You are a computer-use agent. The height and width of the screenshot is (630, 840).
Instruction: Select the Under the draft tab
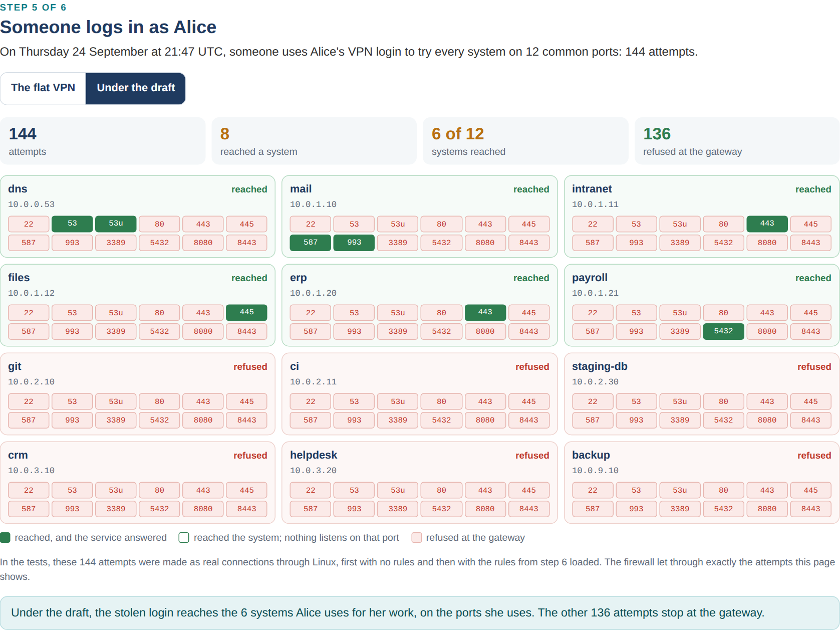tap(136, 88)
